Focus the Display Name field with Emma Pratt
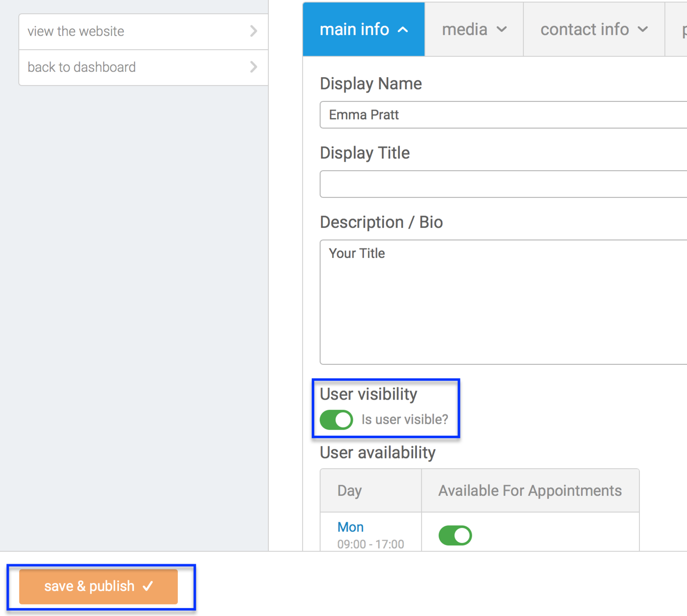 (x=502, y=115)
